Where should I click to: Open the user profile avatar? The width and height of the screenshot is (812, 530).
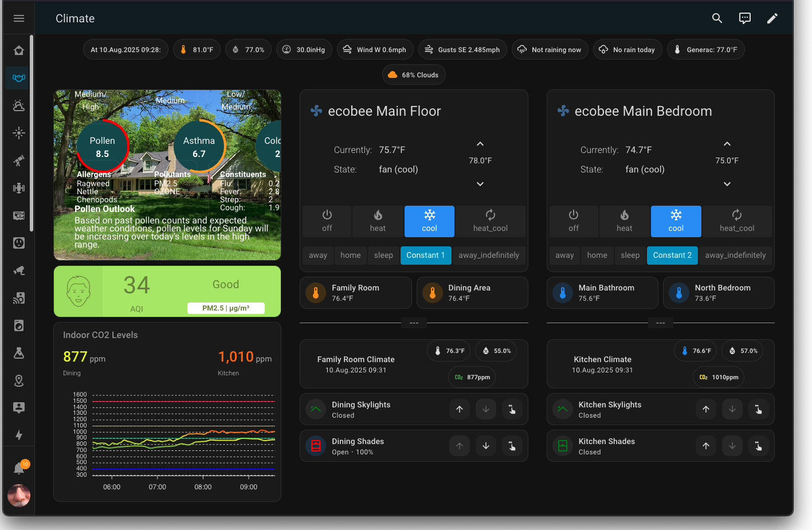click(19, 496)
